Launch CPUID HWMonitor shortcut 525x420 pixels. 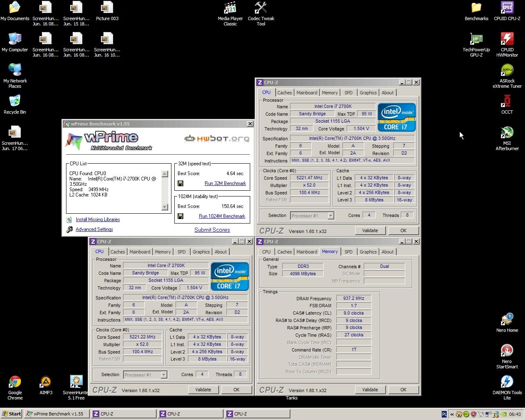point(507,45)
